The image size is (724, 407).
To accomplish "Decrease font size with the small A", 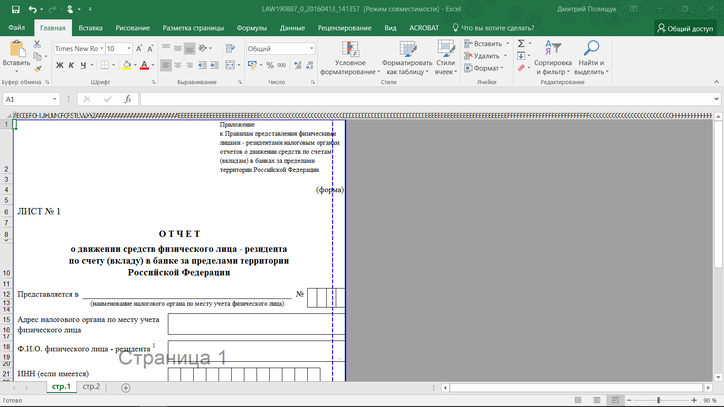I will (x=150, y=49).
